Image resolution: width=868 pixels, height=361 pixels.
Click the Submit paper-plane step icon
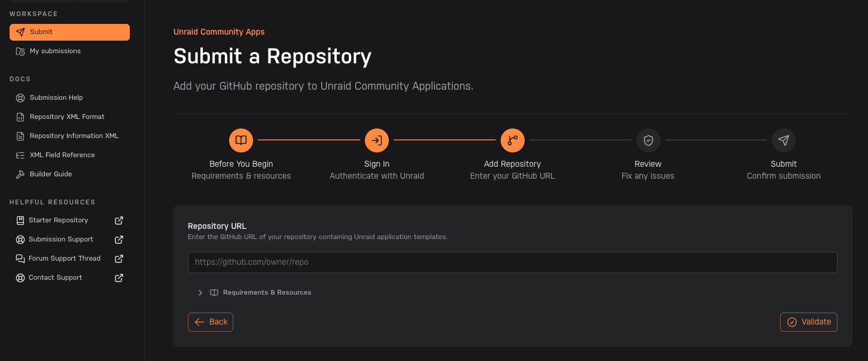tap(784, 140)
